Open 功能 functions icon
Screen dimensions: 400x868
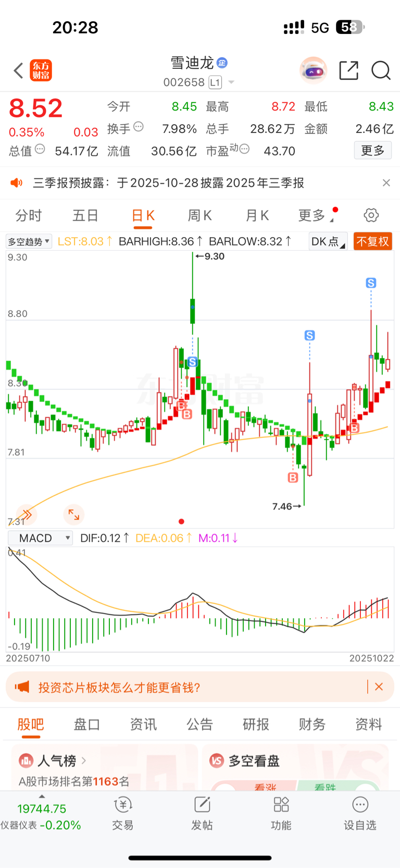click(x=281, y=805)
